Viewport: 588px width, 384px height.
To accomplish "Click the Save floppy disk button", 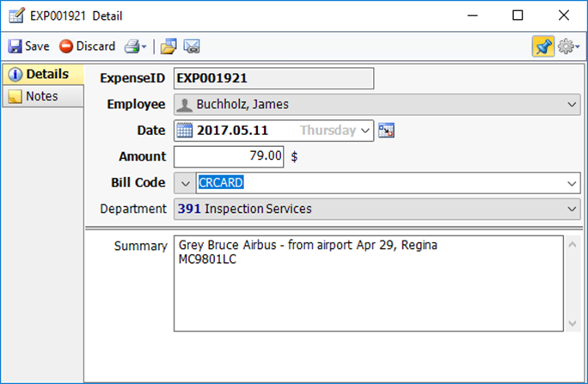I will [28, 46].
